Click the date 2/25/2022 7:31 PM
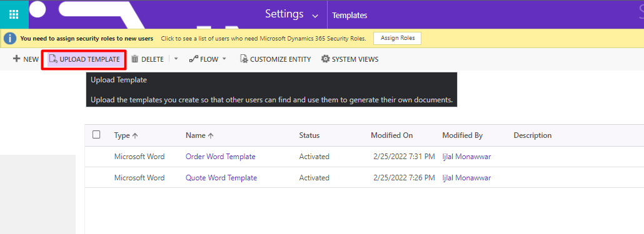The height and width of the screenshot is (234, 644). click(x=404, y=157)
